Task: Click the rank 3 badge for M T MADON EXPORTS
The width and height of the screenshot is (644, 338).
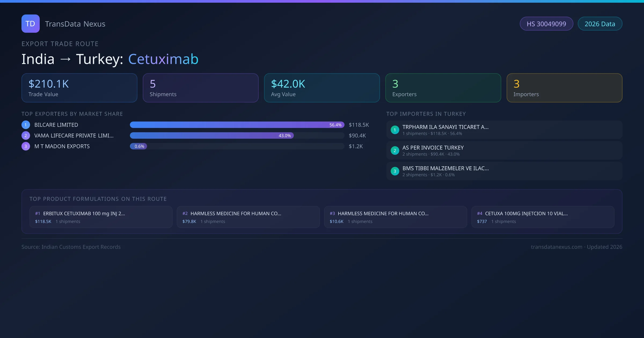Action: pyautogui.click(x=26, y=146)
